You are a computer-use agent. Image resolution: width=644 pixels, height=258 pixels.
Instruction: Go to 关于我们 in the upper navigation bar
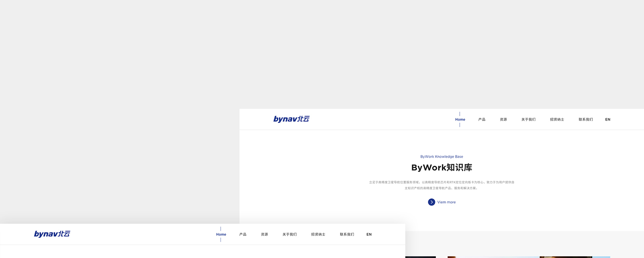point(528,119)
